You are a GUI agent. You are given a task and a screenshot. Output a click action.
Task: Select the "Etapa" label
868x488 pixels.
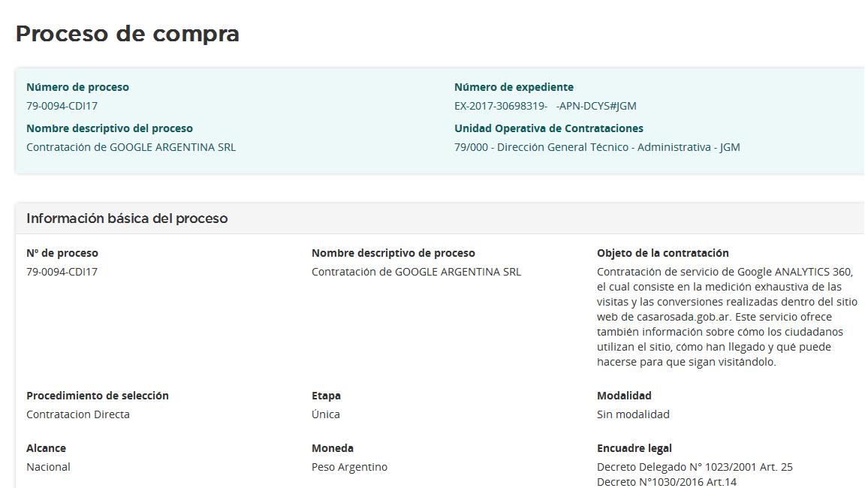[x=326, y=396]
